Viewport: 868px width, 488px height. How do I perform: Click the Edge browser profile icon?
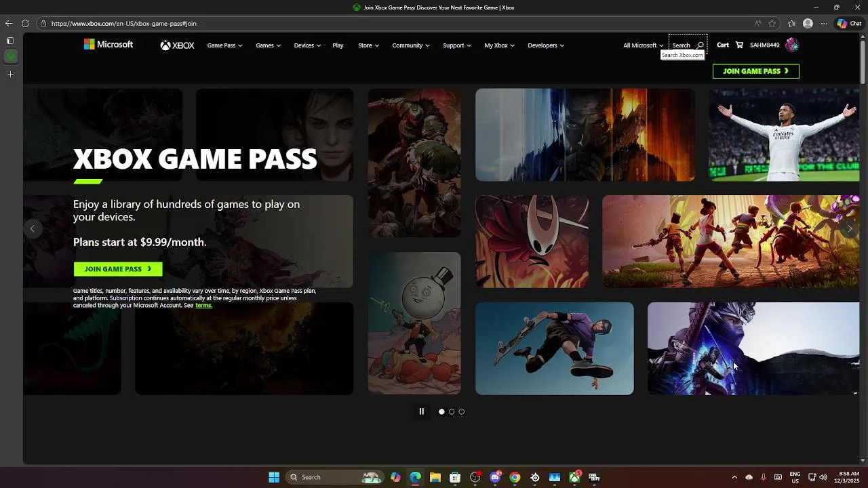808,23
